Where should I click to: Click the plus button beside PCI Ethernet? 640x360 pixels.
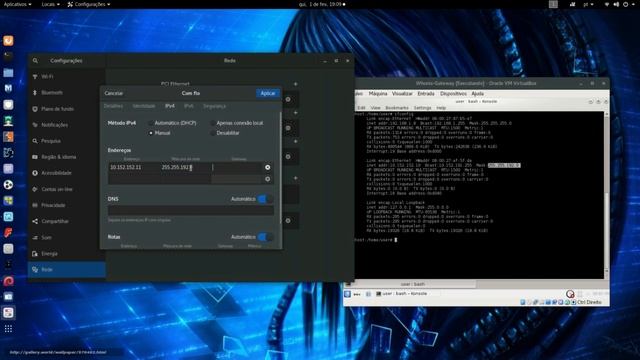coord(296,84)
